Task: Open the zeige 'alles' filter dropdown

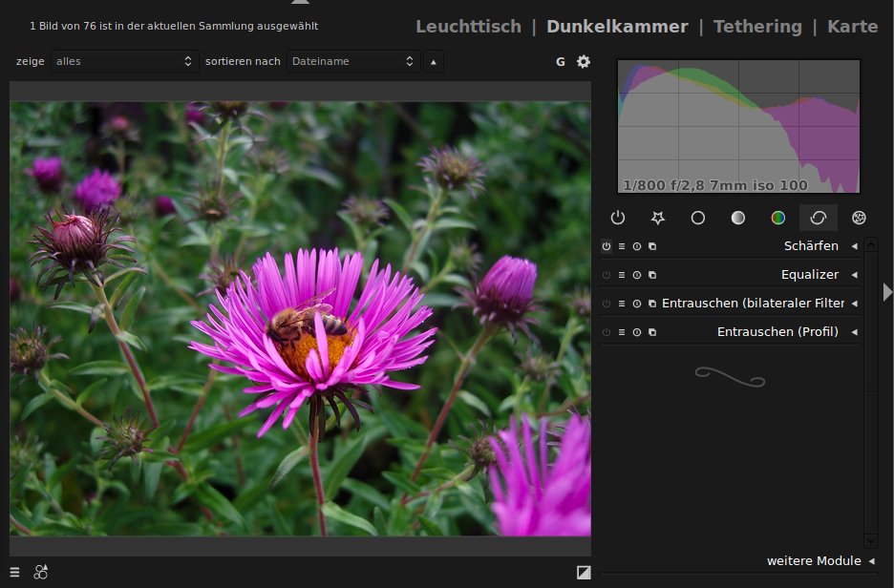Action: [x=124, y=61]
